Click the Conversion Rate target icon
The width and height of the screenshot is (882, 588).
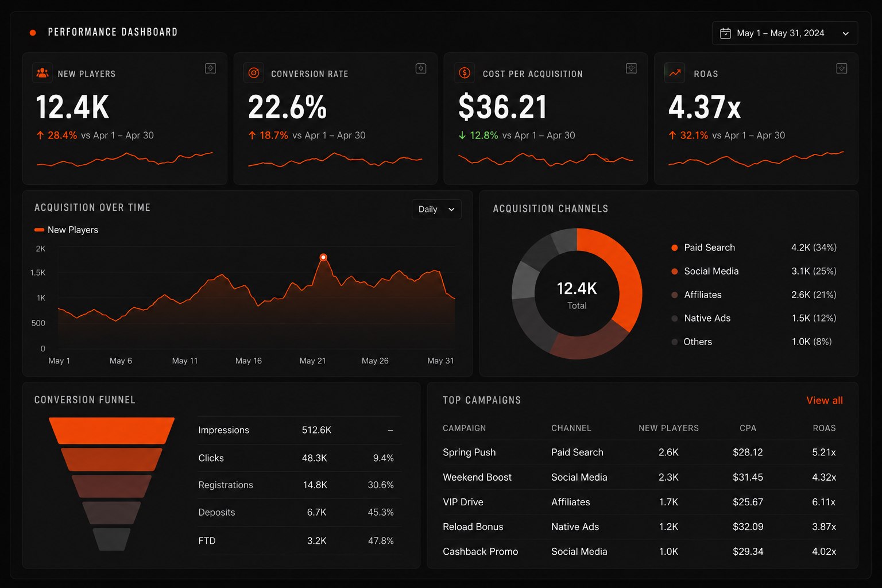point(254,73)
